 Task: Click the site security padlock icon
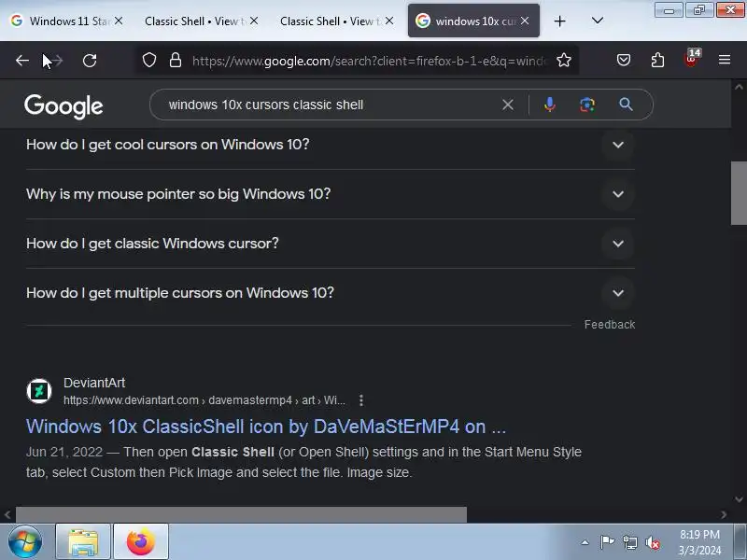176,60
